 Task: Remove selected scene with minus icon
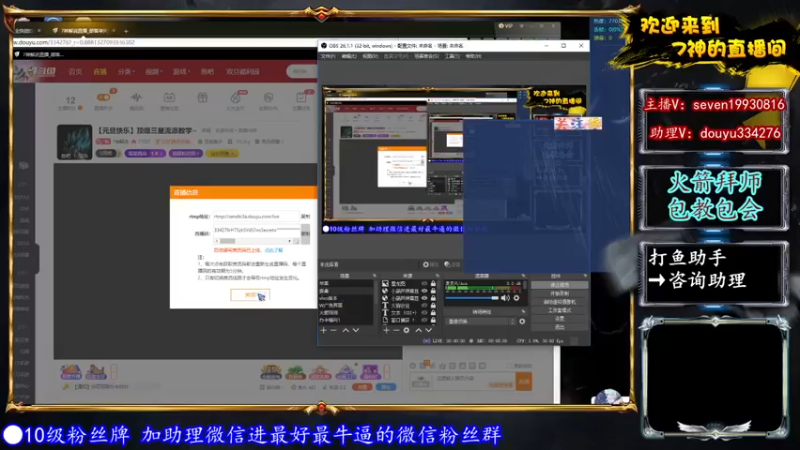point(334,330)
